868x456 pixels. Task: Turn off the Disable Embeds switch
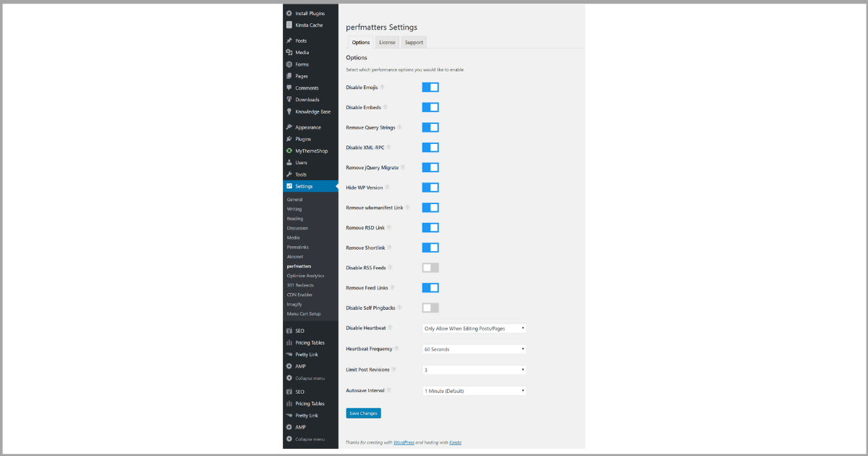coord(430,107)
